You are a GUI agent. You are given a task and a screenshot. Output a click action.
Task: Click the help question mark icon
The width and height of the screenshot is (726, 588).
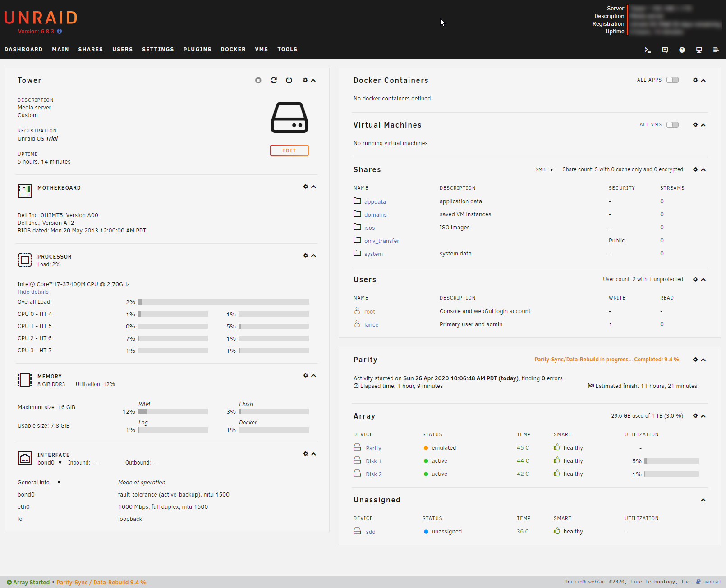tap(682, 50)
